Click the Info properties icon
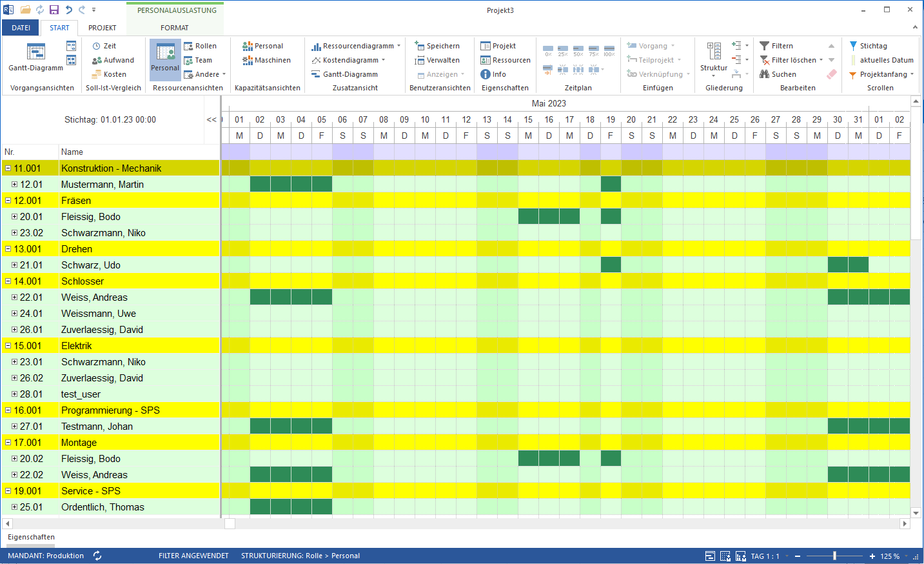 click(x=486, y=74)
